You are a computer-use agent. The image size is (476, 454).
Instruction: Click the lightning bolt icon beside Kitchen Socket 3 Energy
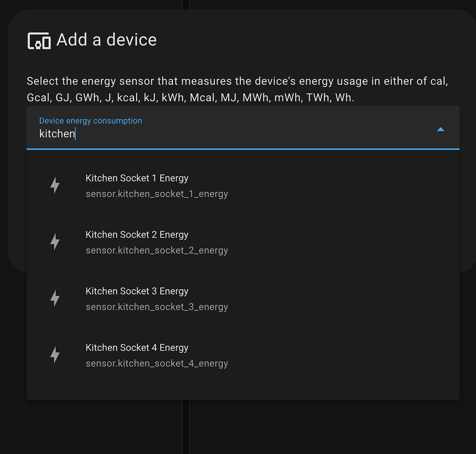(55, 298)
